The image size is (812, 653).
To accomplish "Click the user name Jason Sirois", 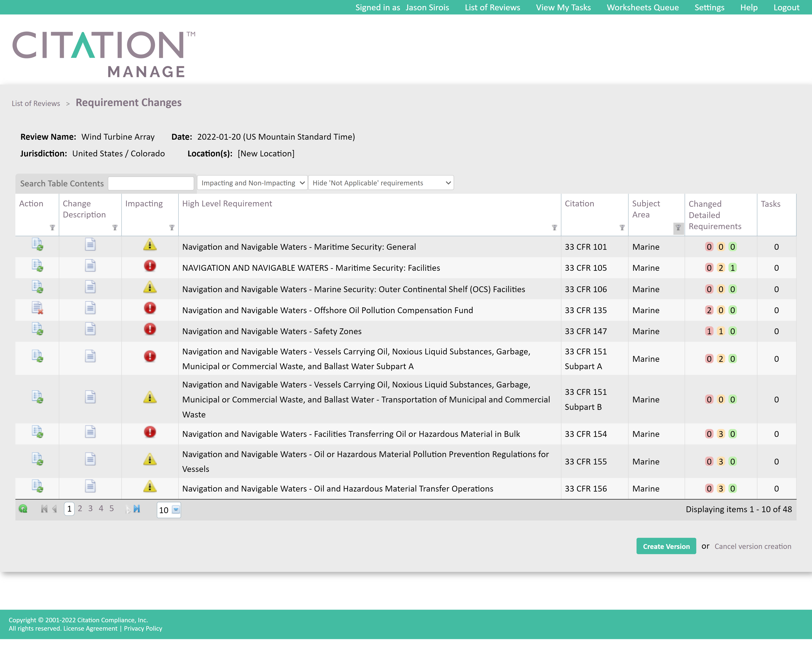I will (427, 8).
